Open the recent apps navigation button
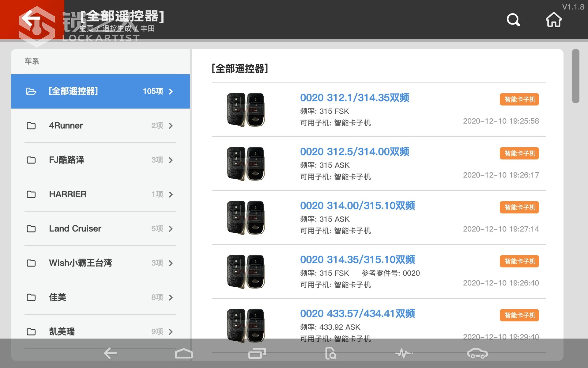588x368 pixels. [x=257, y=353]
